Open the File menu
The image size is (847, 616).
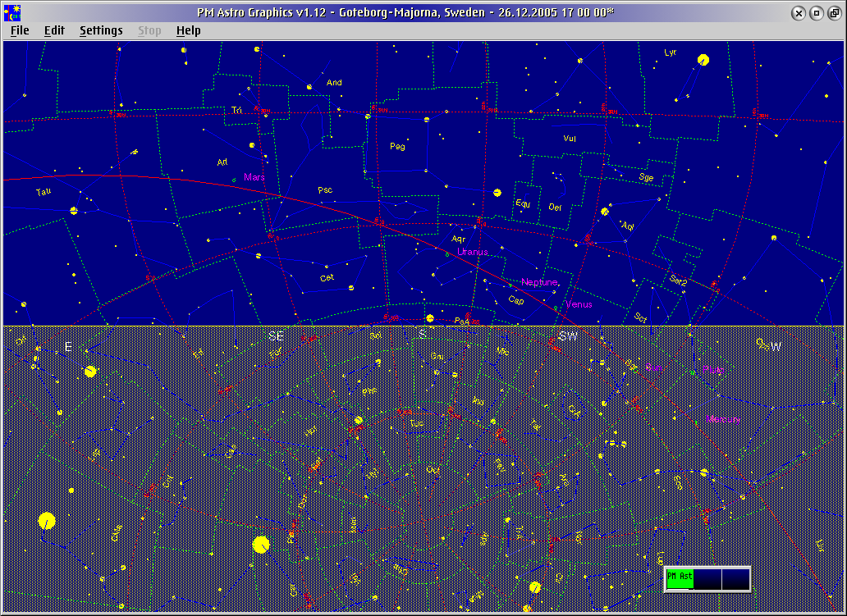[20, 31]
